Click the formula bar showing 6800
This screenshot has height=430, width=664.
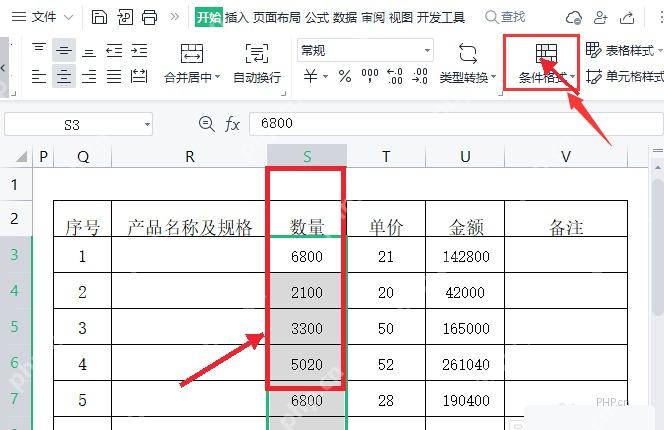coord(456,124)
